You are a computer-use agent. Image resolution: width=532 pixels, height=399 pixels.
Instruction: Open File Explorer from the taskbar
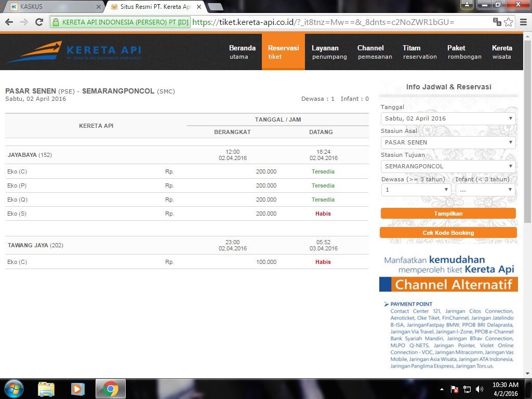click(46, 389)
